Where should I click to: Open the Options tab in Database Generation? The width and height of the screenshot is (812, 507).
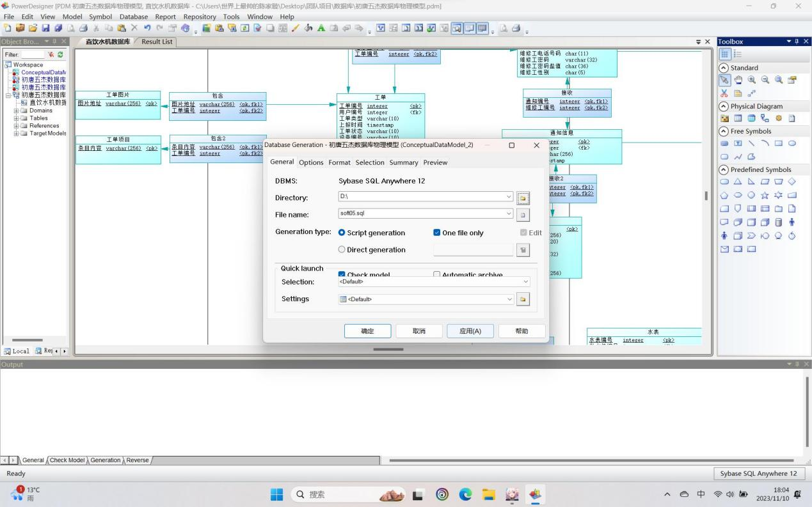pos(311,162)
